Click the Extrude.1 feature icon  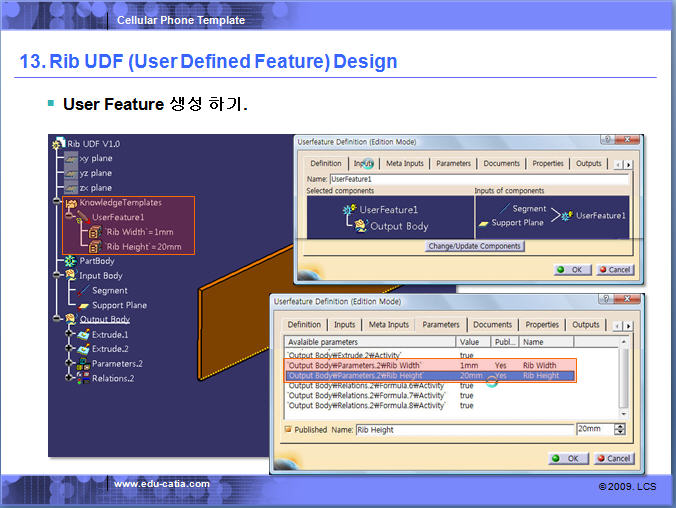[82, 334]
